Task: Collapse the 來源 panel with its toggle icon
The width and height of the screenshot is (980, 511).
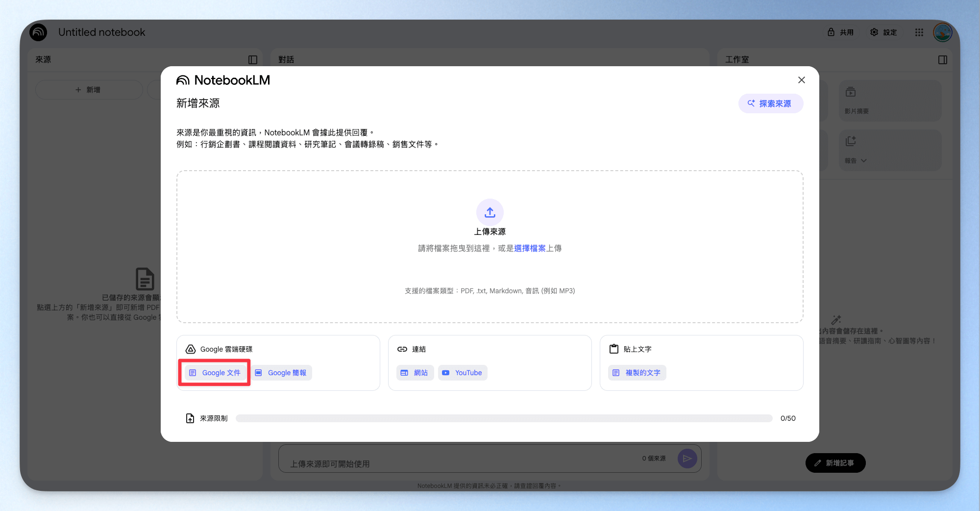Action: pos(253,60)
